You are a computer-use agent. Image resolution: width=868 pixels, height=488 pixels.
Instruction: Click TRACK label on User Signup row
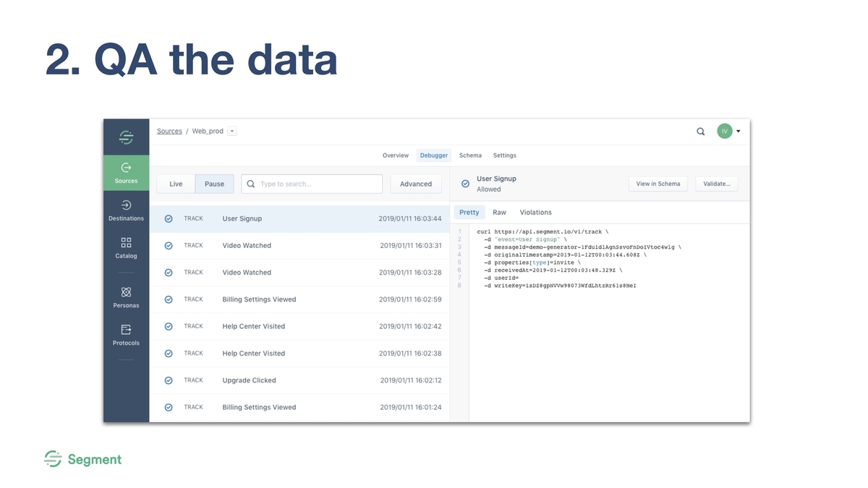click(193, 218)
